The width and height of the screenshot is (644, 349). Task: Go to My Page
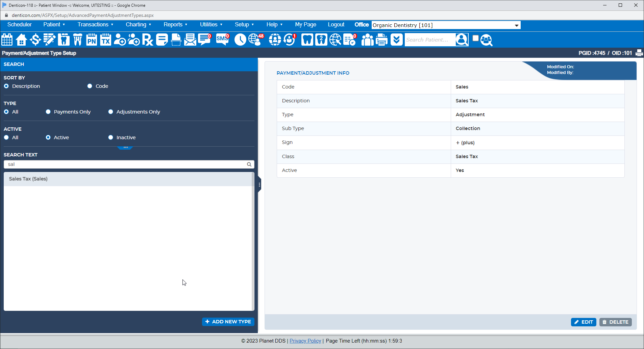[x=305, y=25]
